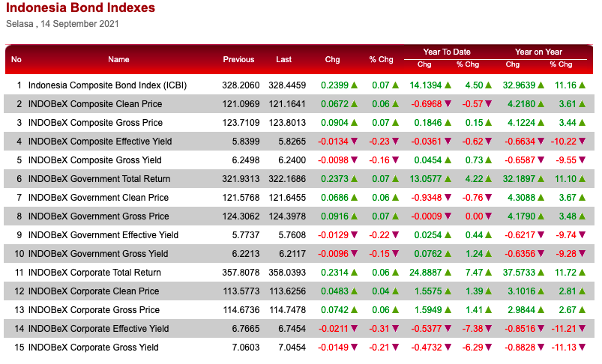Select Indonesia Composite Bond Index (ICBI) row name
The height and width of the screenshot is (364, 602).
pyautogui.click(x=107, y=85)
